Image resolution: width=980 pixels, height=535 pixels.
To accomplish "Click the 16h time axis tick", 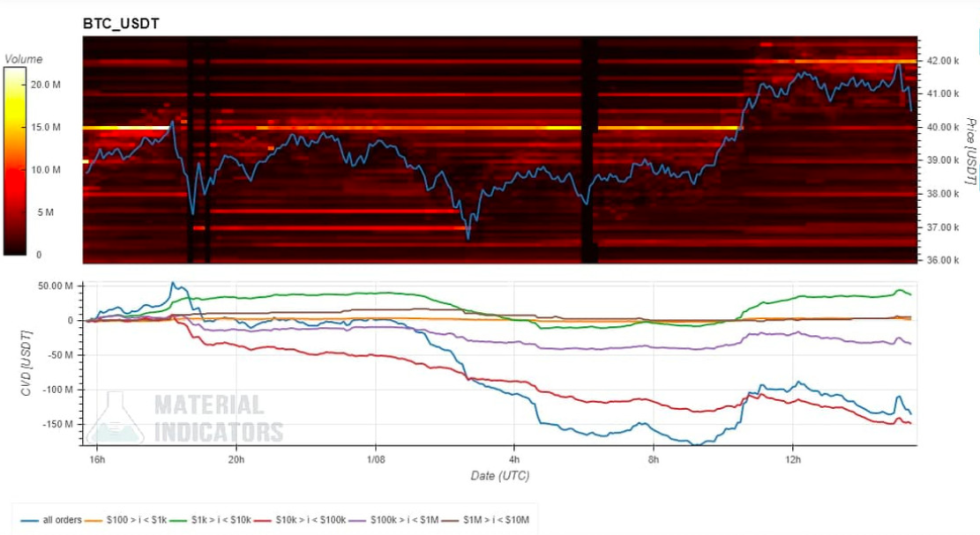I will (97, 459).
